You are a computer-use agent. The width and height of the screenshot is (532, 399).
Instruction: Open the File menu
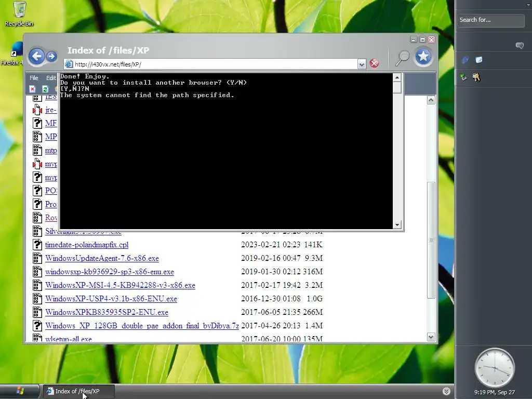click(34, 78)
